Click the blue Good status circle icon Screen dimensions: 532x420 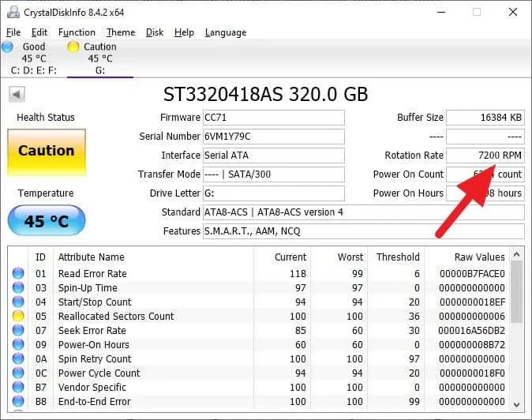(x=7, y=47)
